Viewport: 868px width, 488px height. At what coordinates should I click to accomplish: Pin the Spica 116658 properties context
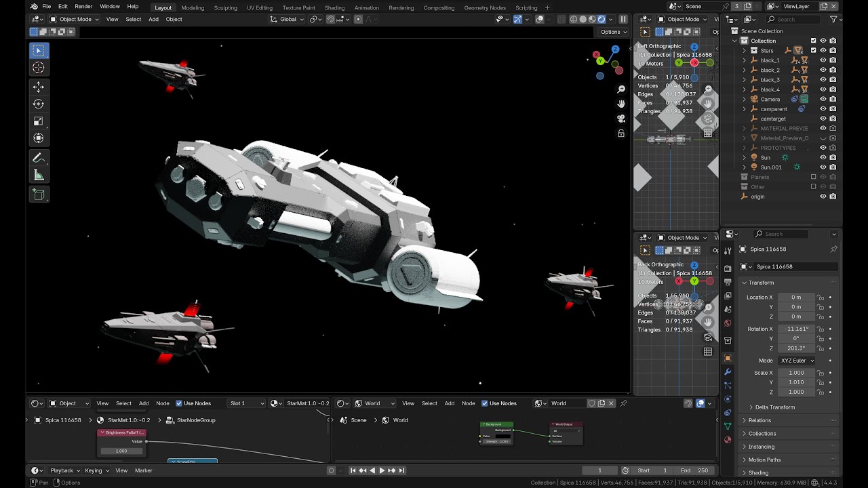tap(833, 249)
